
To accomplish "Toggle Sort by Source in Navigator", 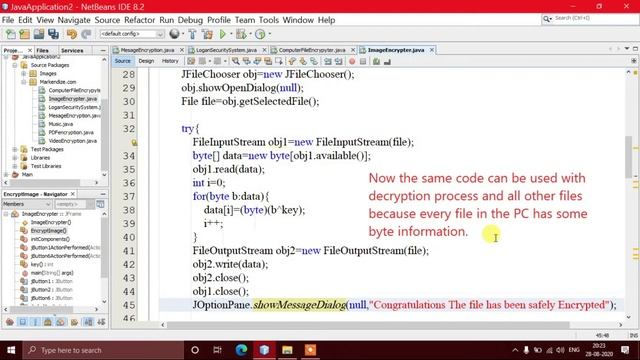I will (101, 322).
